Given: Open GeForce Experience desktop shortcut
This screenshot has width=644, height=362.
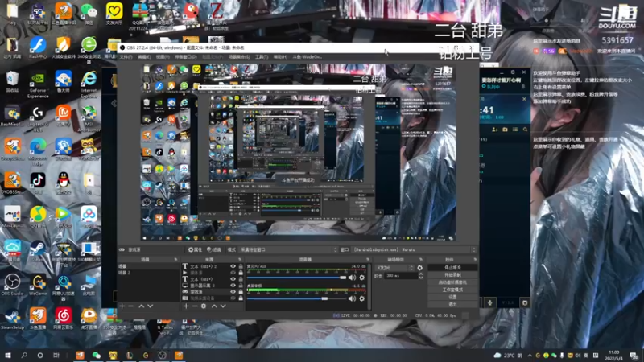Looking at the screenshot, I should coord(38,84).
